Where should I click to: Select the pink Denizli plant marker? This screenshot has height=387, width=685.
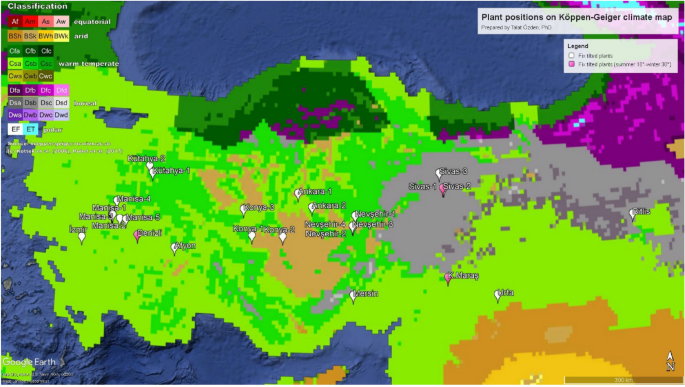[x=137, y=236]
